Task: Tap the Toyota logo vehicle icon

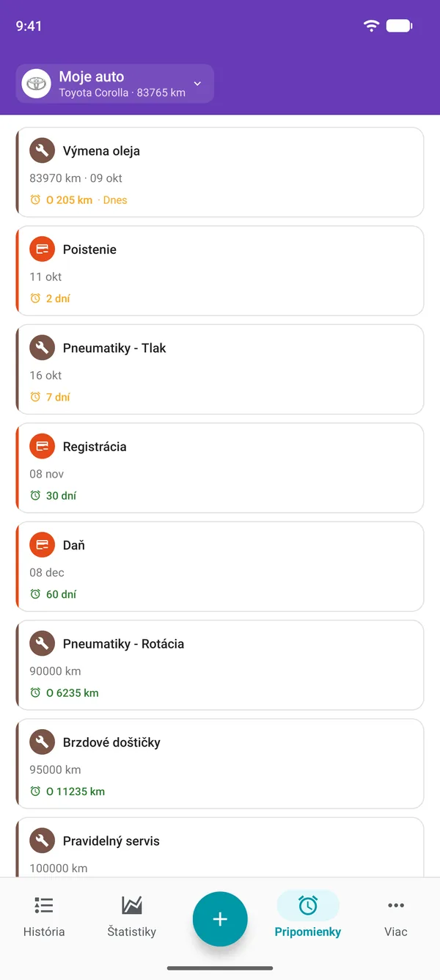Action: 35,84
